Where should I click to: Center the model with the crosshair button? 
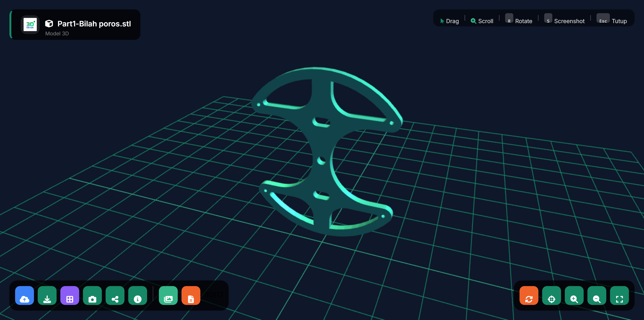coord(552,295)
